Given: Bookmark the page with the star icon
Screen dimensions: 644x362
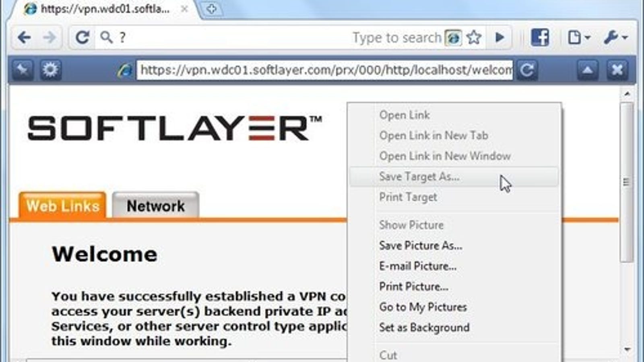Looking at the screenshot, I should tap(474, 38).
